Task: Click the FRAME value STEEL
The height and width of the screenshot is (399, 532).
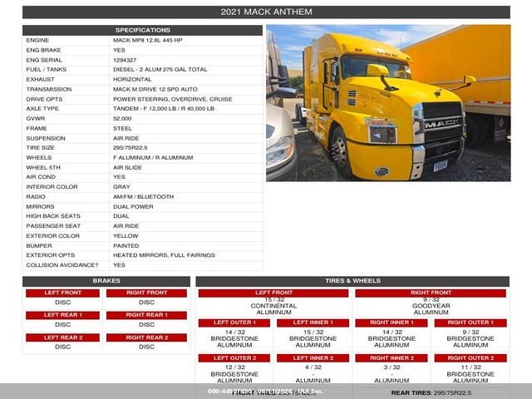Action: click(x=122, y=128)
